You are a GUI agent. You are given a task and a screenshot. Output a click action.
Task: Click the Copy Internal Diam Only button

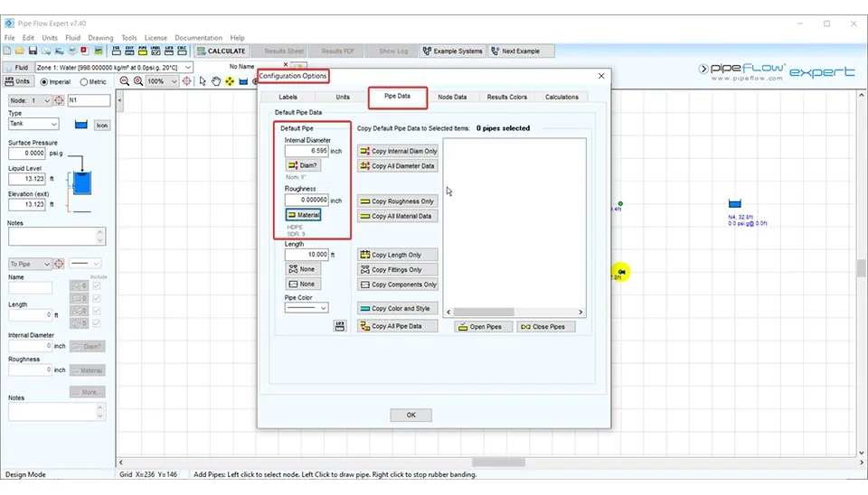(397, 151)
